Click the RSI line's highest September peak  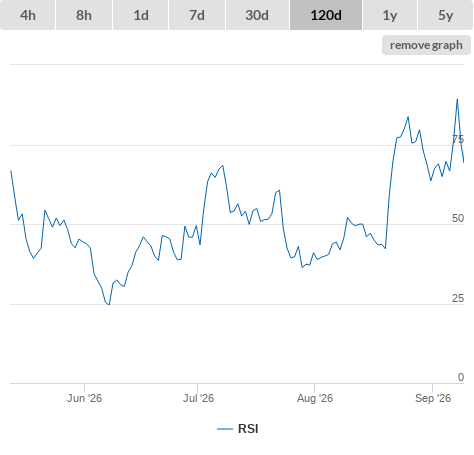(x=457, y=99)
